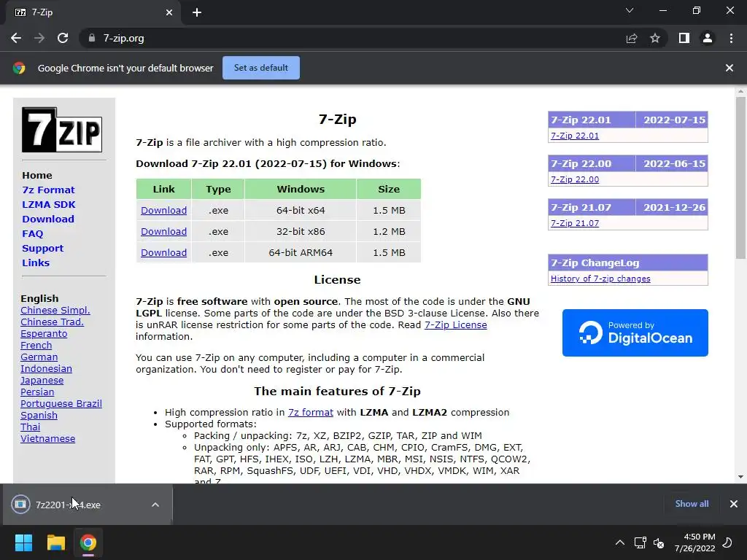Screen dimensions: 747x560
Task: Switch language to Japanese
Action: 42,381
